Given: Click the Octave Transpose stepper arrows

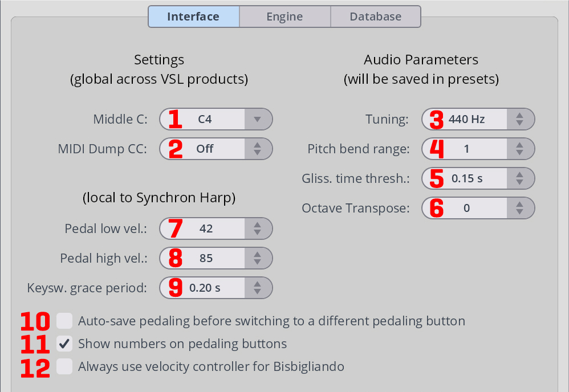Looking at the screenshot, I should point(519,208).
